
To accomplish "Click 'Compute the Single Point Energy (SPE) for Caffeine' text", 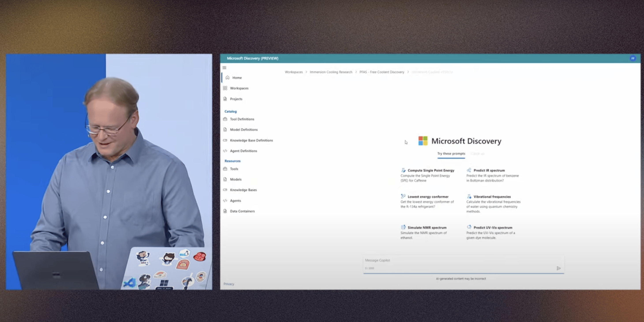I will pyautogui.click(x=425, y=178).
